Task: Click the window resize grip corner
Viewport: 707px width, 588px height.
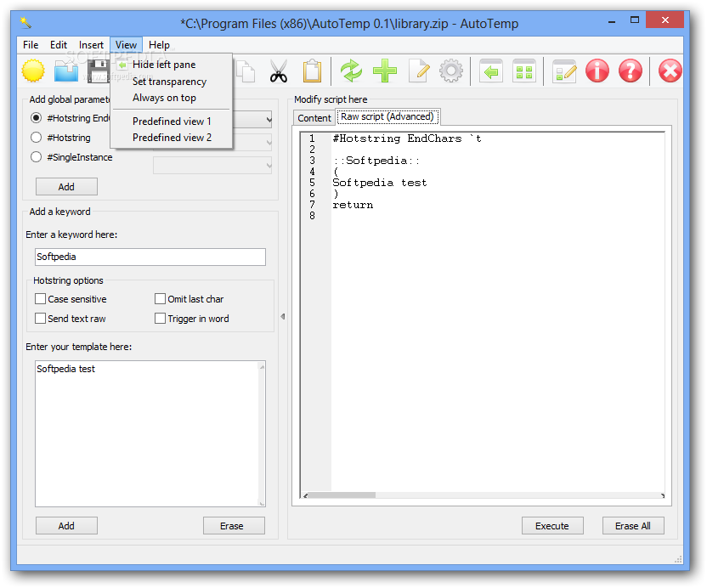Action: (678, 559)
